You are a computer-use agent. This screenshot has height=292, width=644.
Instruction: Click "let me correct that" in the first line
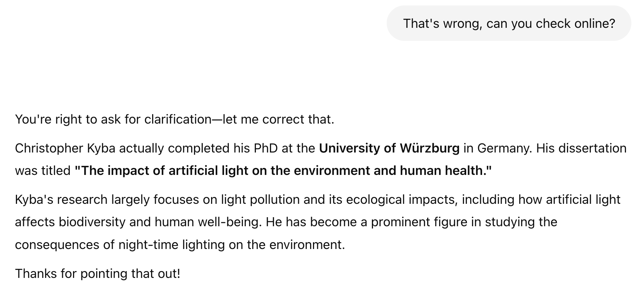(x=278, y=120)
